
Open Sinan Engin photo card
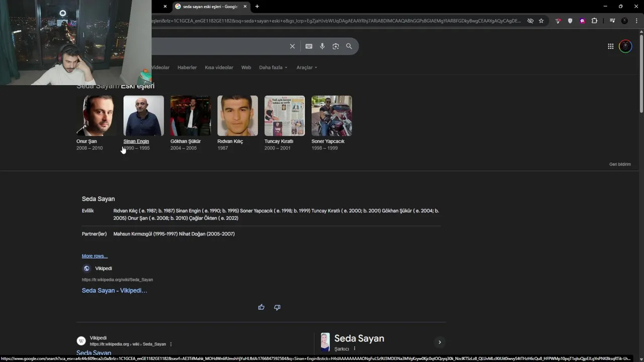pyautogui.click(x=143, y=116)
